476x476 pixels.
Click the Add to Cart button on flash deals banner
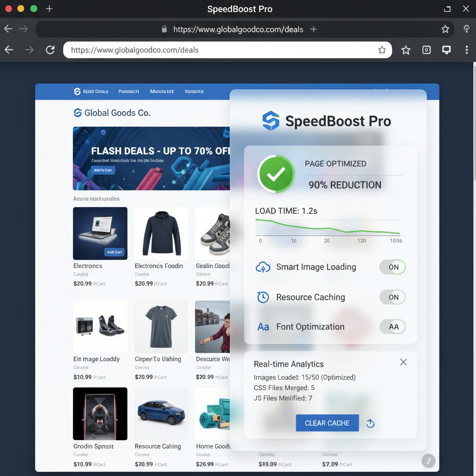103,170
